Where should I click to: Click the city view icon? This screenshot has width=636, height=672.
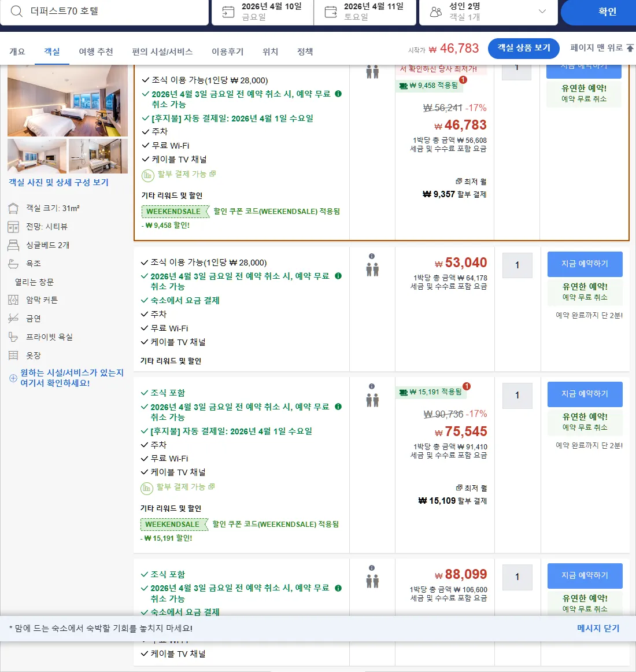coord(13,227)
